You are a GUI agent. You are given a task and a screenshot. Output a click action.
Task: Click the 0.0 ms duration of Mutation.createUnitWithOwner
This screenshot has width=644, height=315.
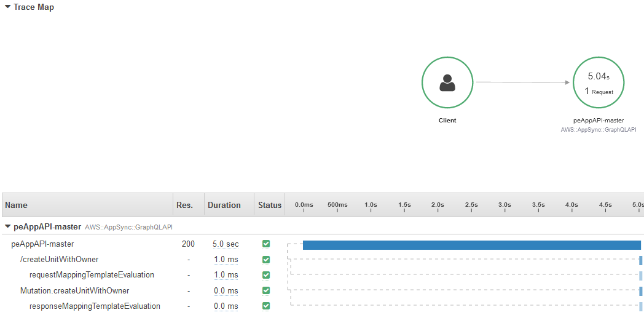point(226,291)
